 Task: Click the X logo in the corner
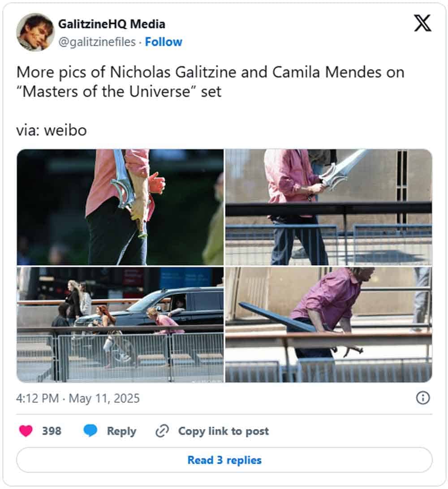(x=422, y=23)
